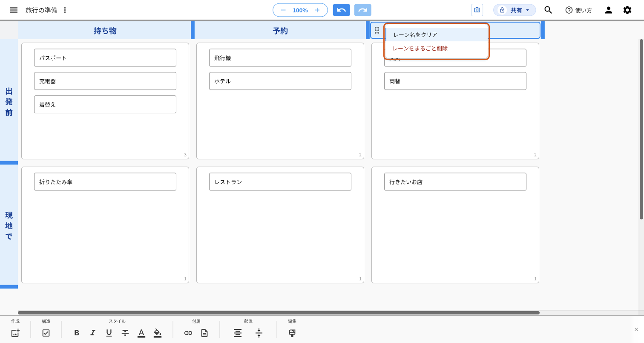Select the 現地で row header

pos(9,225)
